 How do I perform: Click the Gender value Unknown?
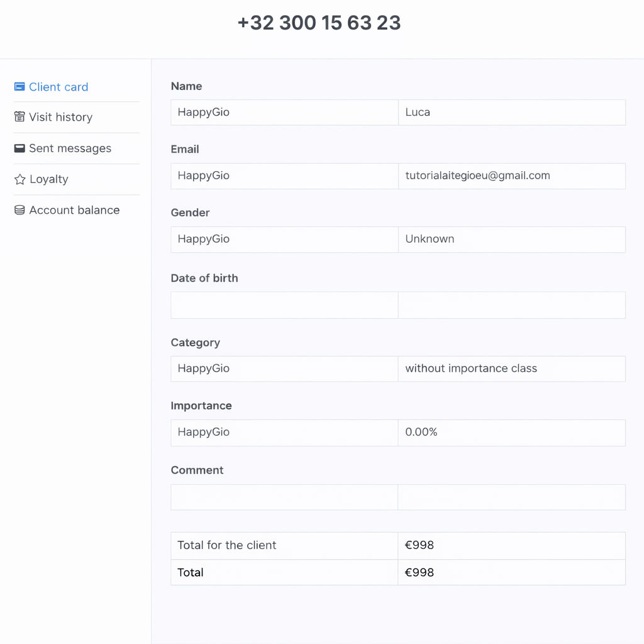tap(430, 239)
